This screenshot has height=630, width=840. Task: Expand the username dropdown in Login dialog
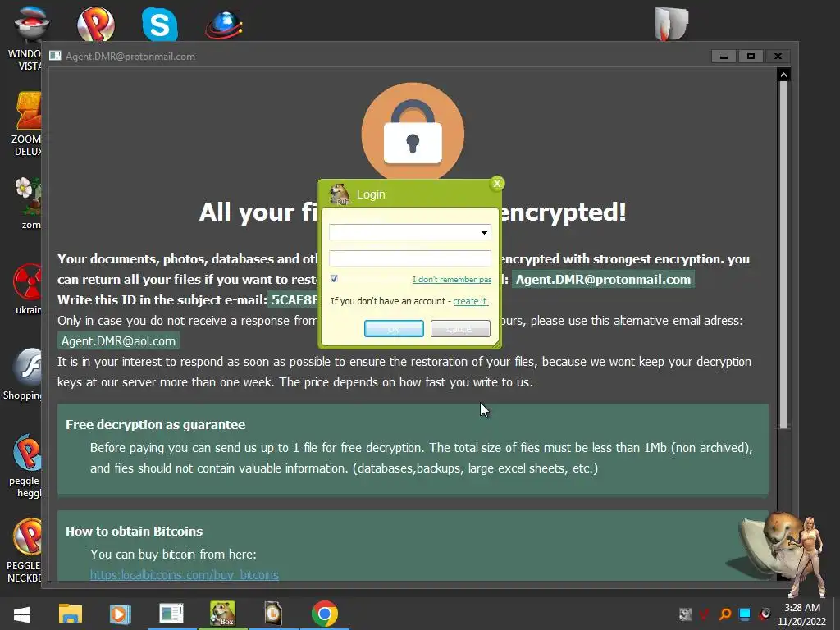[x=484, y=232]
